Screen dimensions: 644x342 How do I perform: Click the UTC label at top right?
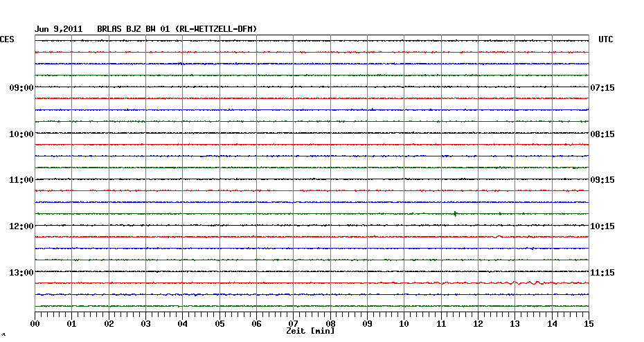coord(606,40)
